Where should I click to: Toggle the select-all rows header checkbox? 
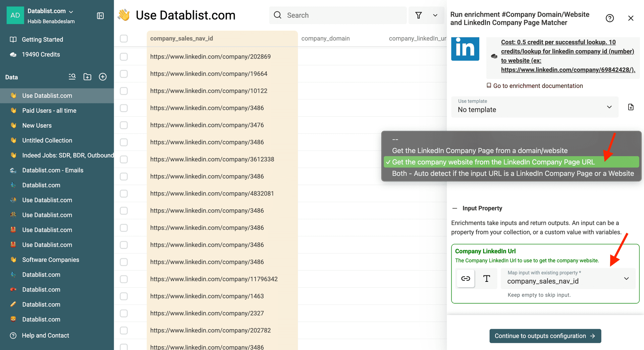point(124,39)
